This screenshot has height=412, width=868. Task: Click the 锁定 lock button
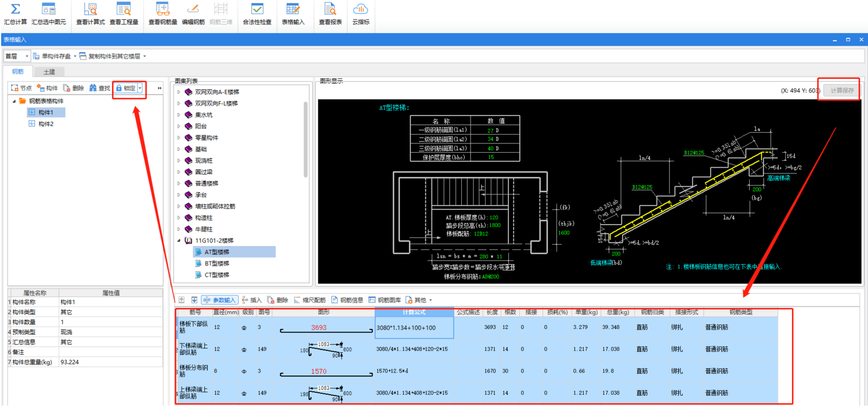point(125,88)
